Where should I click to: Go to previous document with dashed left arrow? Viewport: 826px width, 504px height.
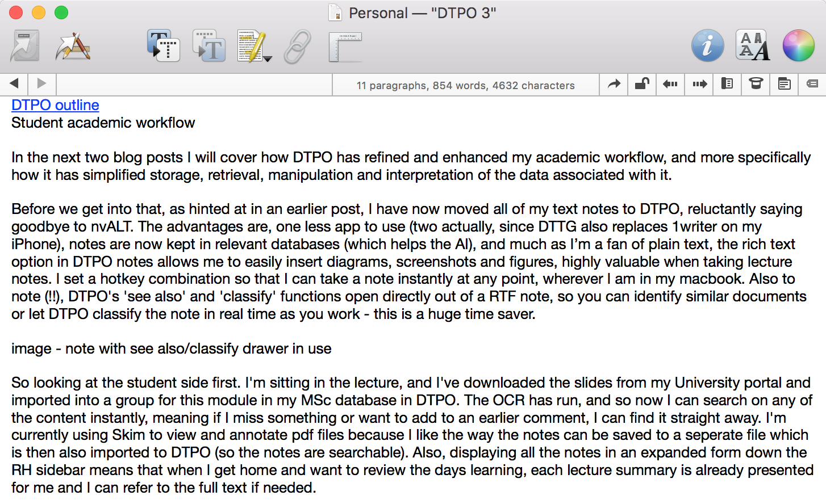[x=670, y=84]
